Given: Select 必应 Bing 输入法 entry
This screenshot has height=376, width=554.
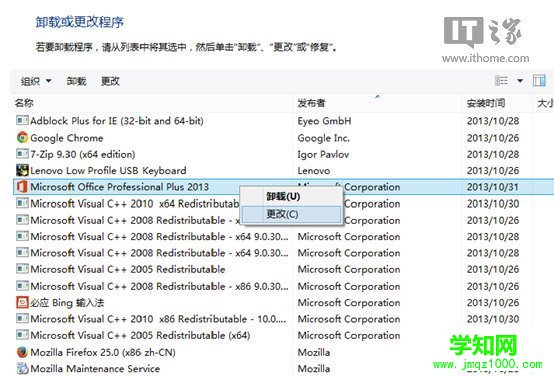Looking at the screenshot, I should click(x=67, y=303).
